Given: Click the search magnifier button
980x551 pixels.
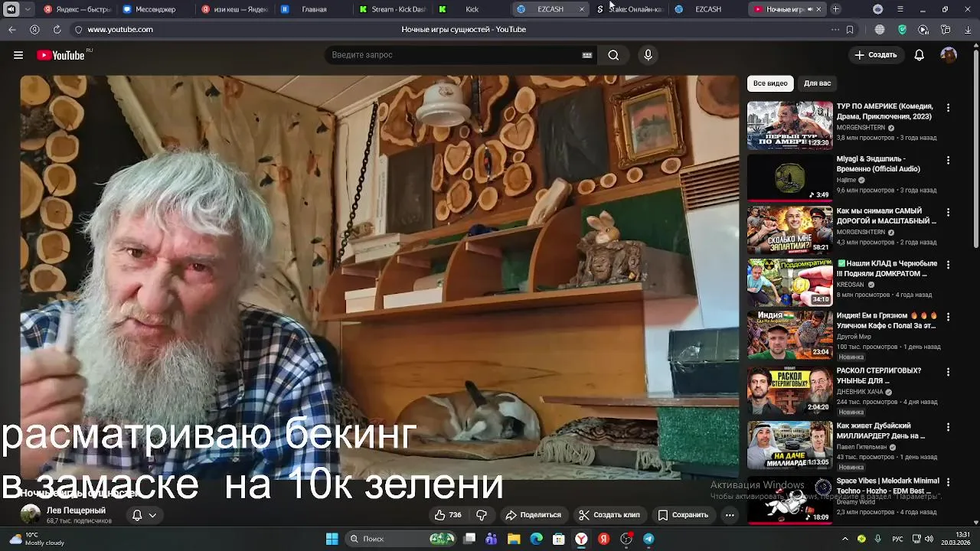Looking at the screenshot, I should [x=613, y=55].
